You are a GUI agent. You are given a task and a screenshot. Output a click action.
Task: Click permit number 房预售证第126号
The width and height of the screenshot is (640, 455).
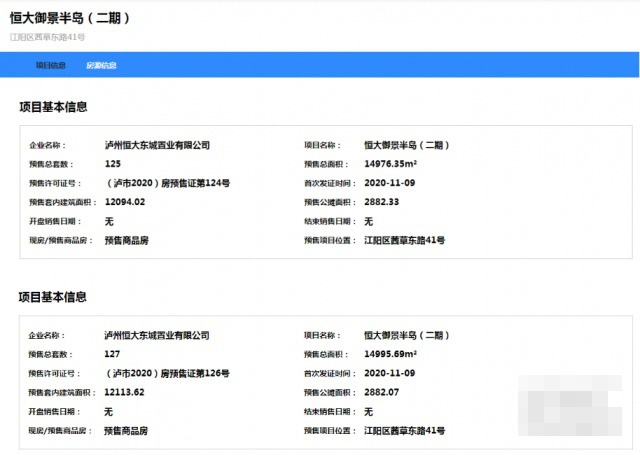pos(167,373)
